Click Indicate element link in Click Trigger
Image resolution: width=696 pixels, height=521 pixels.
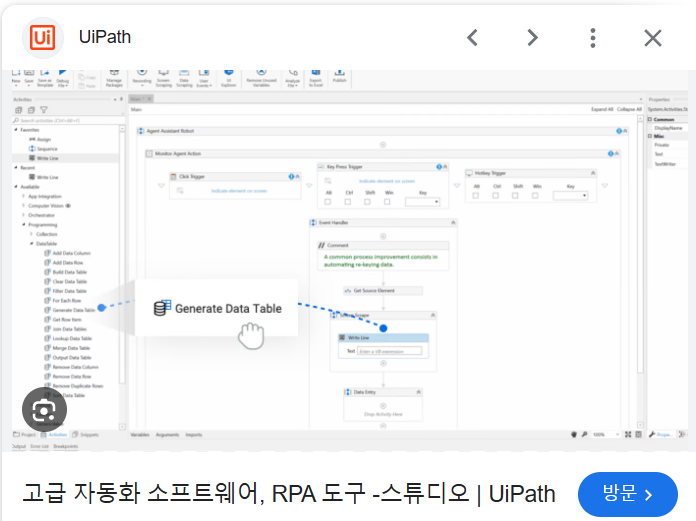pyautogui.click(x=239, y=191)
